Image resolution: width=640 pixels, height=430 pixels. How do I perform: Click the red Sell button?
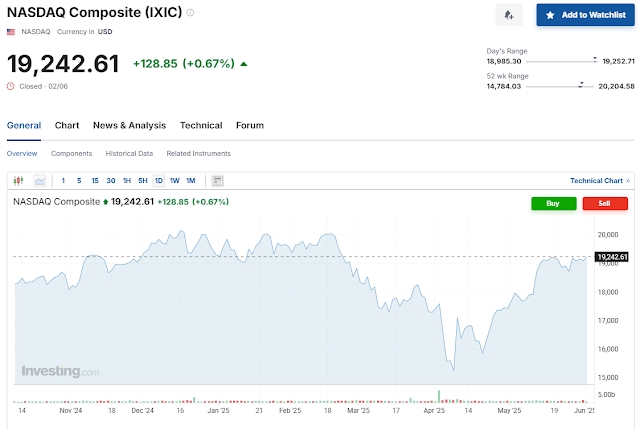click(605, 204)
